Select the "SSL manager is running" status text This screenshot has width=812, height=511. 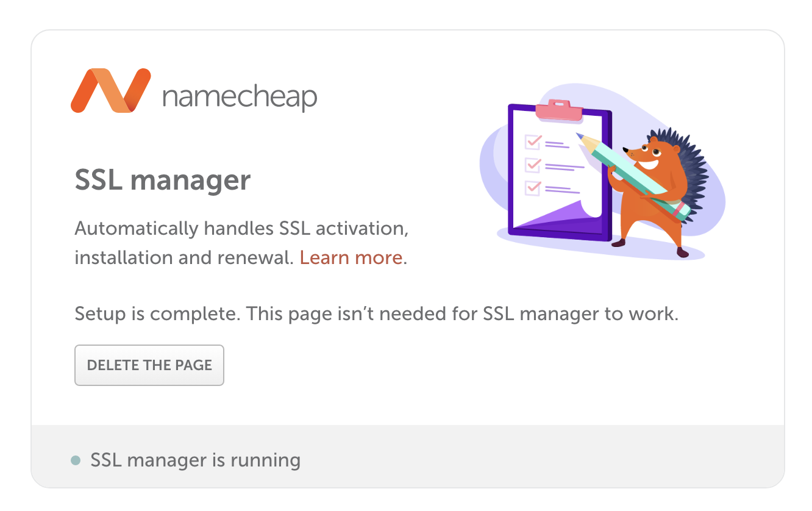tap(195, 460)
